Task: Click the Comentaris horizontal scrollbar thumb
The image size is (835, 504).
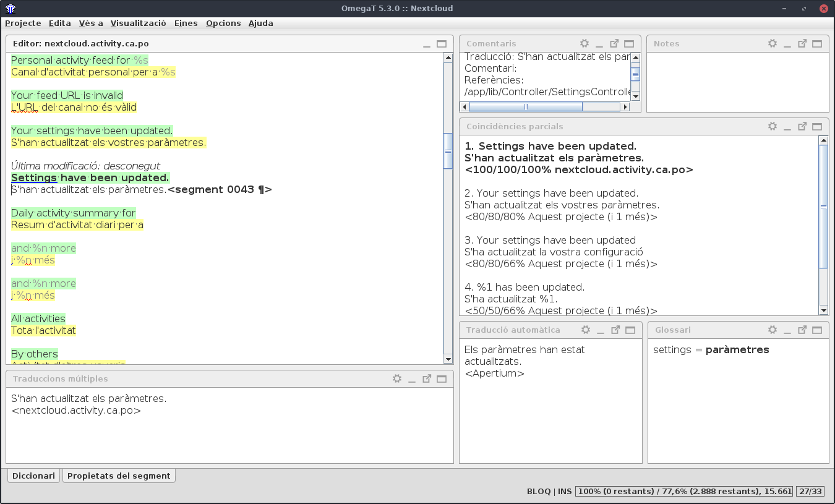Action: (x=526, y=106)
